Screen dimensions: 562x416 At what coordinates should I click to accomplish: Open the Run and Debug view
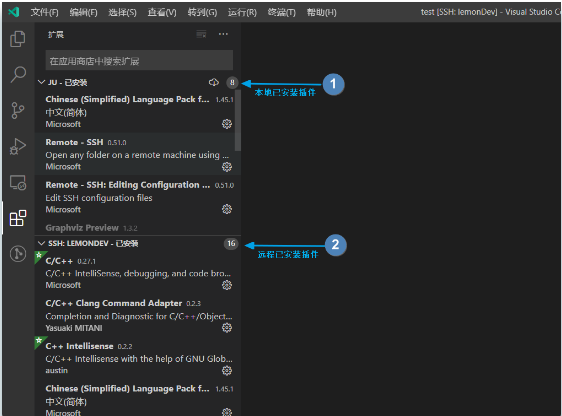point(18,147)
